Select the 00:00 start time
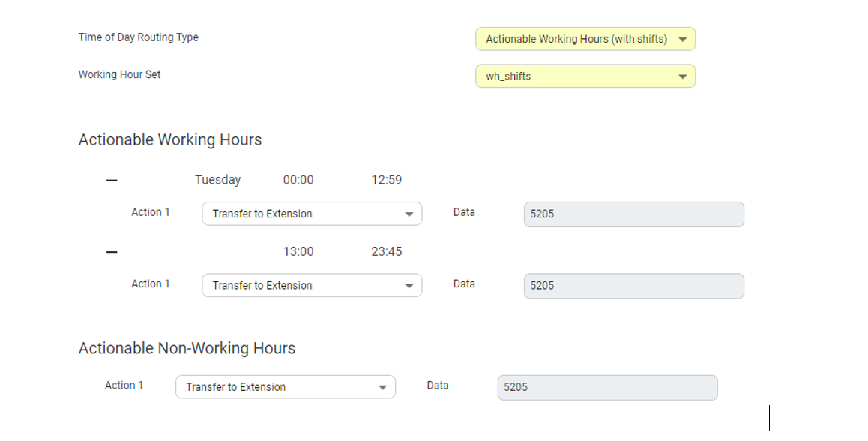Image resolution: width=868 pixels, height=441 pixels. pyautogui.click(x=298, y=180)
